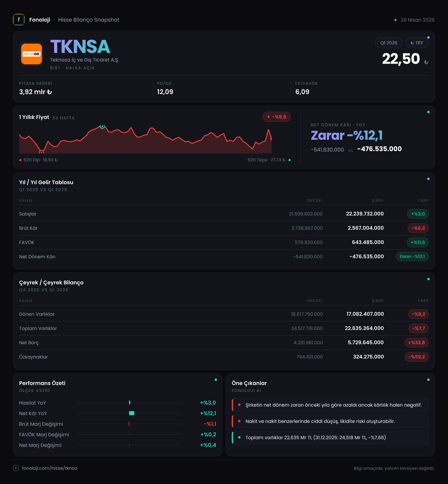Image resolution: width=448 pixels, height=484 pixels.
Task: Click the Brüt Marj Değişimi performance bar
Action: tap(129, 424)
